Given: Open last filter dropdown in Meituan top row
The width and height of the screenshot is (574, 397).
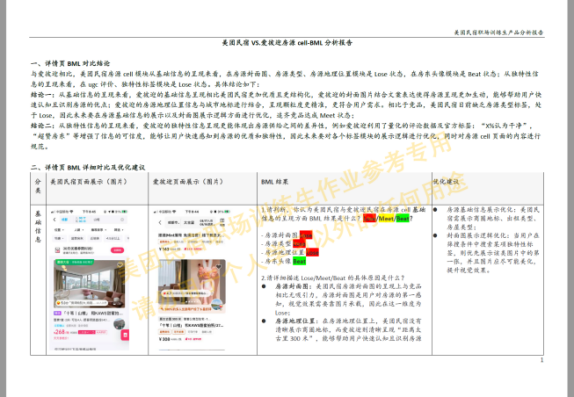Looking at the screenshot, I should point(118,230).
